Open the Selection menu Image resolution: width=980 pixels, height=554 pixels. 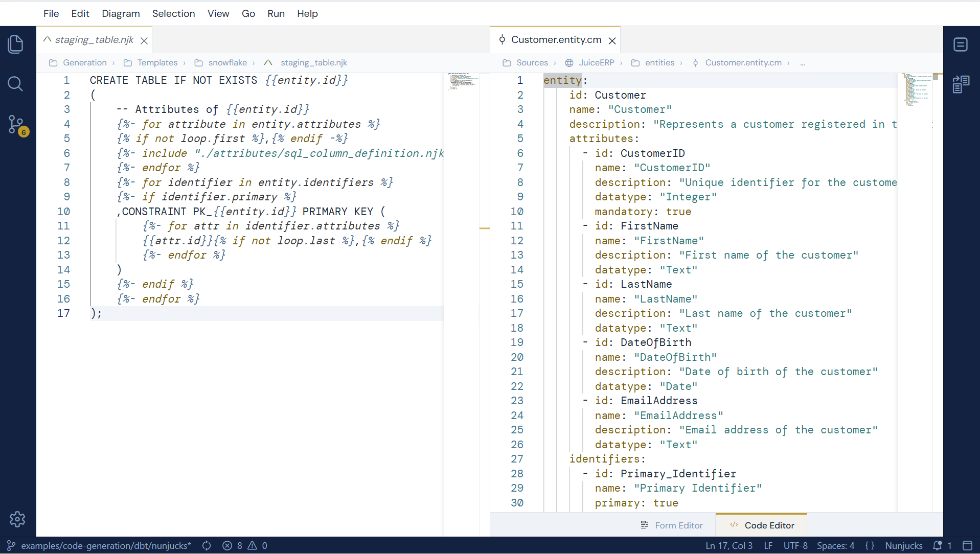[173, 13]
